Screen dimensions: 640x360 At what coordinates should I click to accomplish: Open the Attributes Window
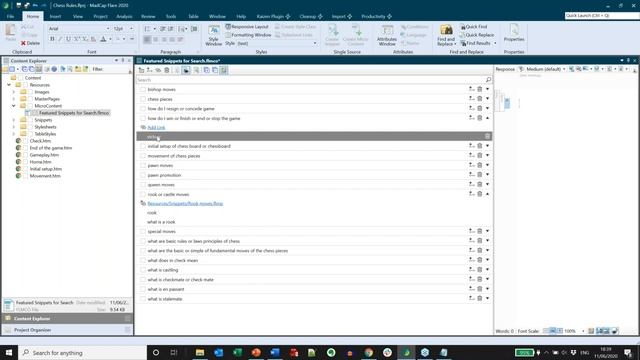387,36
